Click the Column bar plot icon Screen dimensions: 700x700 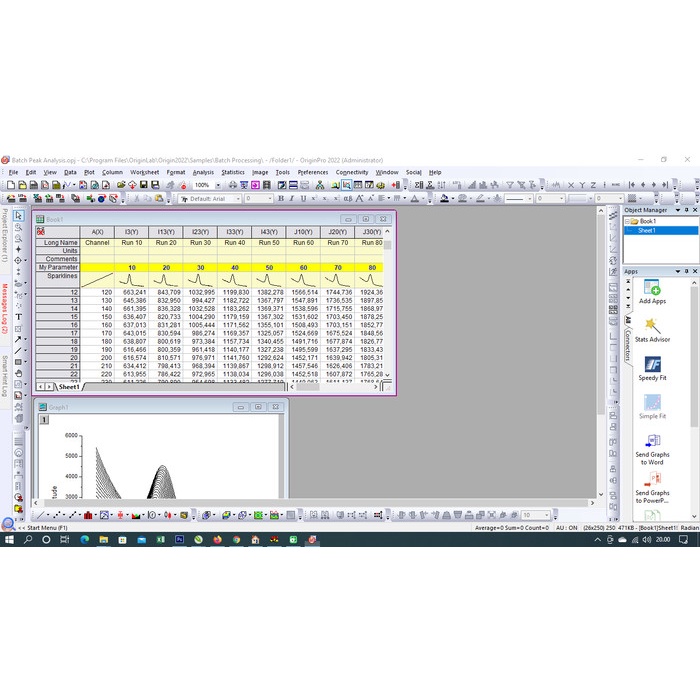click(88, 515)
